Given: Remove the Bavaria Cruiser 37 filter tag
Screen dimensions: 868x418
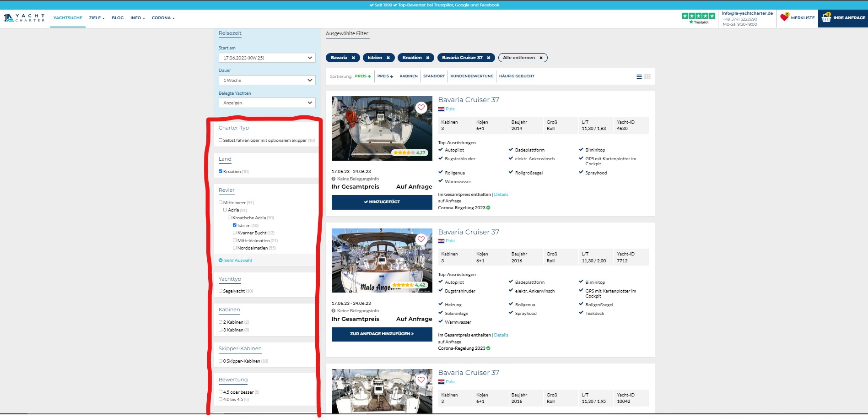Looking at the screenshot, I should (x=488, y=58).
